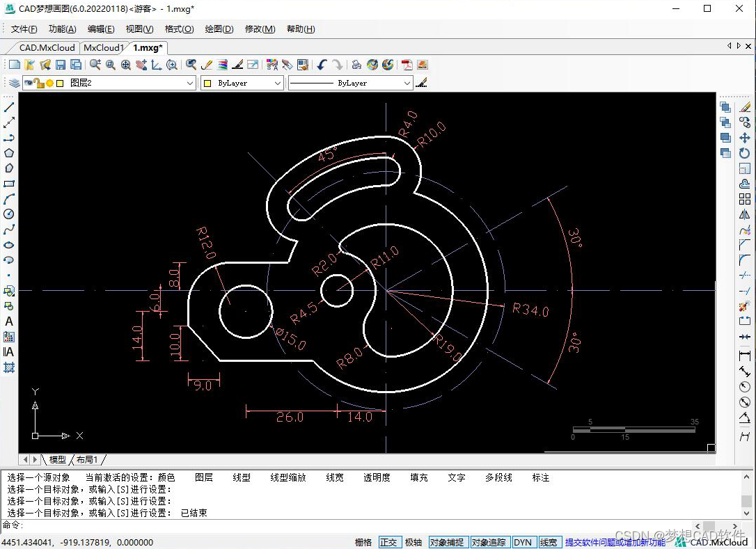Click the Save file icon
The height and width of the screenshot is (549, 756).
coord(61,65)
